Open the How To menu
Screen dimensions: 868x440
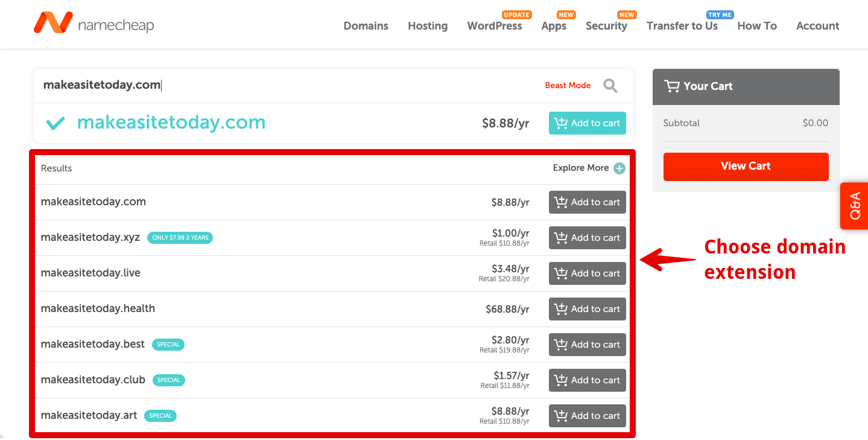tap(757, 26)
